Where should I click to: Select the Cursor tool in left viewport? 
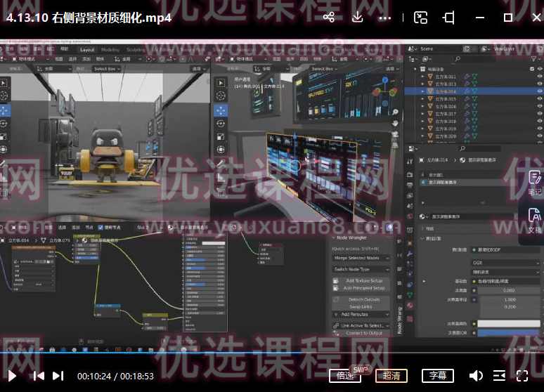(4, 96)
